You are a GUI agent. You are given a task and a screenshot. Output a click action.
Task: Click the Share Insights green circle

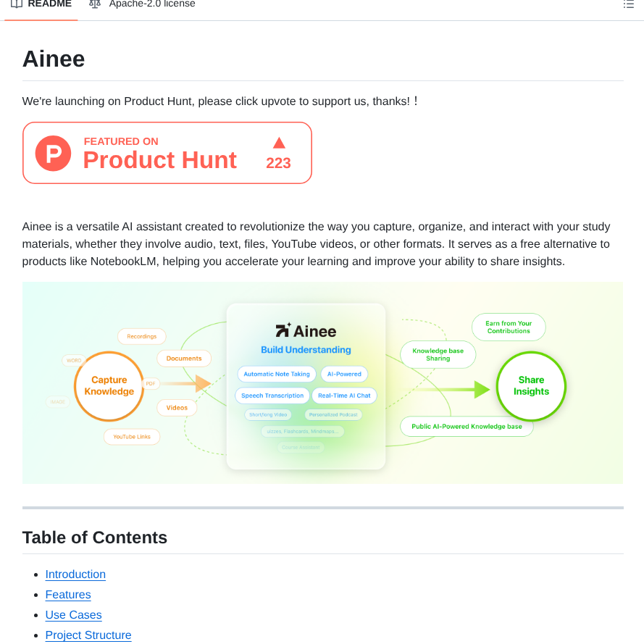click(531, 386)
